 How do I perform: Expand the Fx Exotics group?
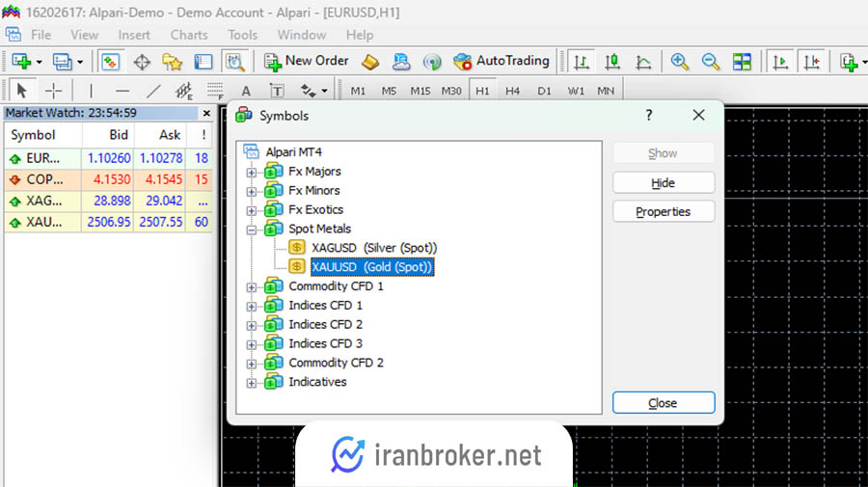(252, 211)
